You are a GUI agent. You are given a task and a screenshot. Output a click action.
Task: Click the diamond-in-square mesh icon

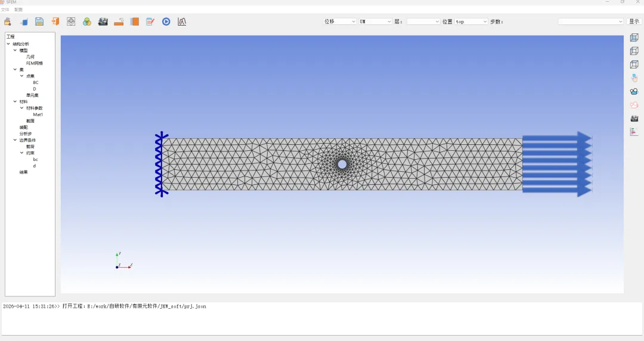[71, 22]
